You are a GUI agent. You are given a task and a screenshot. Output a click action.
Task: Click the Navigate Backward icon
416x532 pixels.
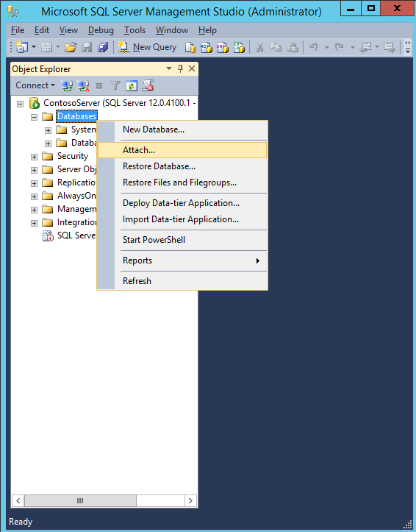pos(365,47)
